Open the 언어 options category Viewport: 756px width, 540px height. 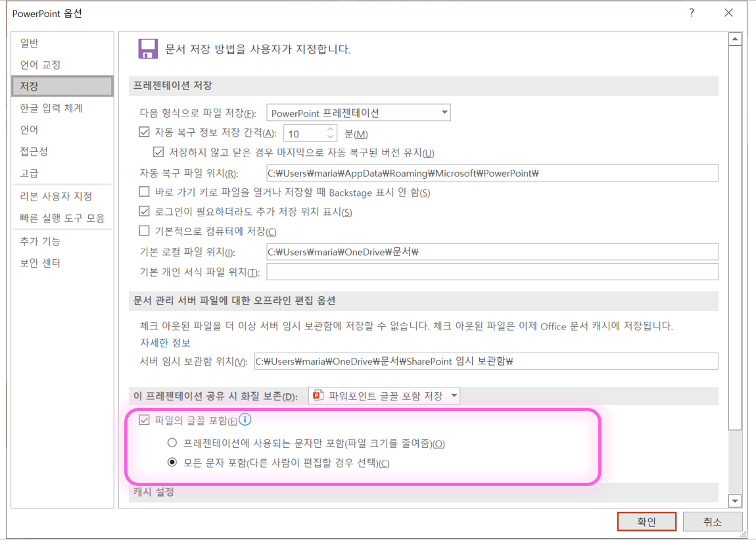point(62,130)
